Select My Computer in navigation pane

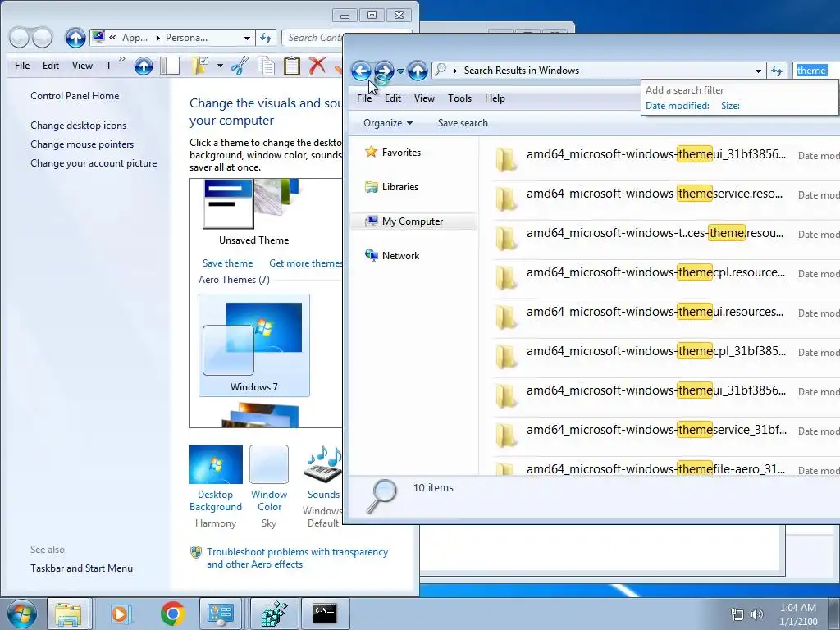pyautogui.click(x=413, y=221)
